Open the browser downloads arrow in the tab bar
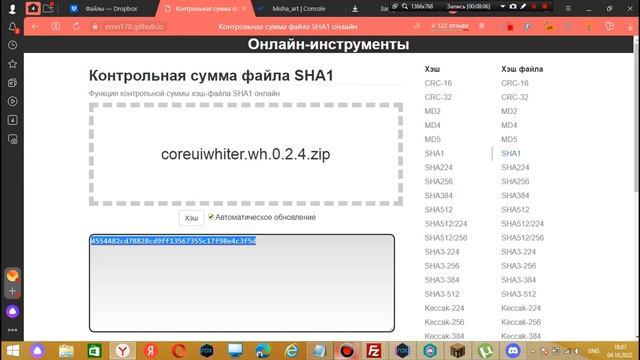This screenshot has width=640, height=360. [355, 9]
